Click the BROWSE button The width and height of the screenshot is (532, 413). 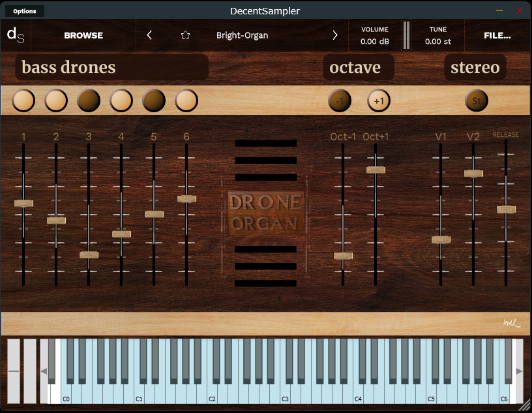coord(83,35)
